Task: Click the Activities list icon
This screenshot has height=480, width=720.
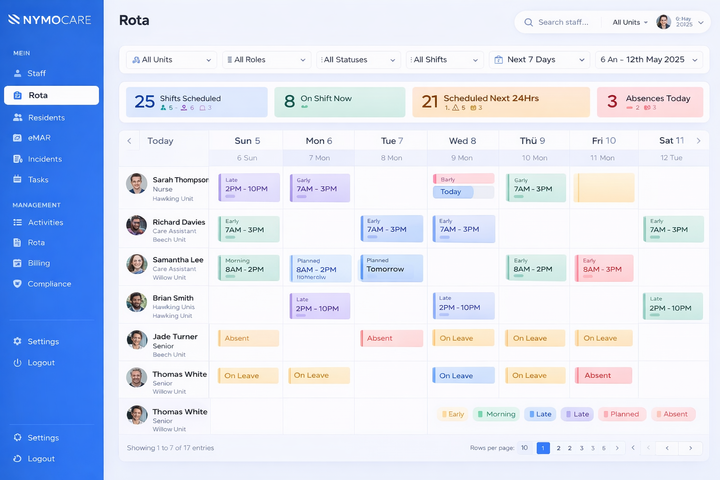Action: 17,222
